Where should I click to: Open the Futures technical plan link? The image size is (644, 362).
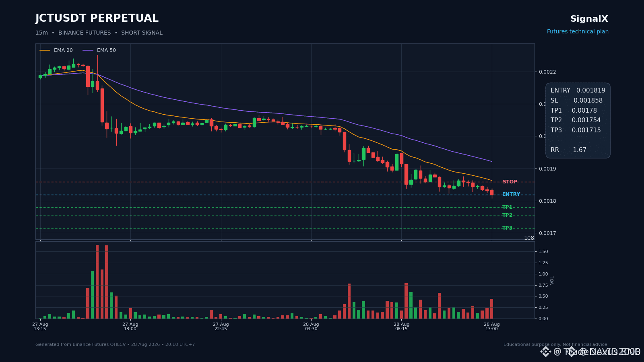point(578,32)
